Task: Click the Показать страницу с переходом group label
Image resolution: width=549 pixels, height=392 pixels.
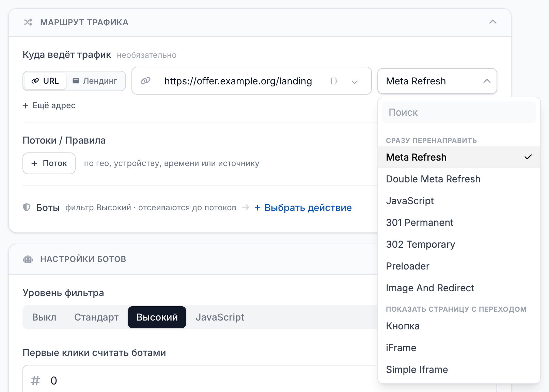Action: click(456, 309)
